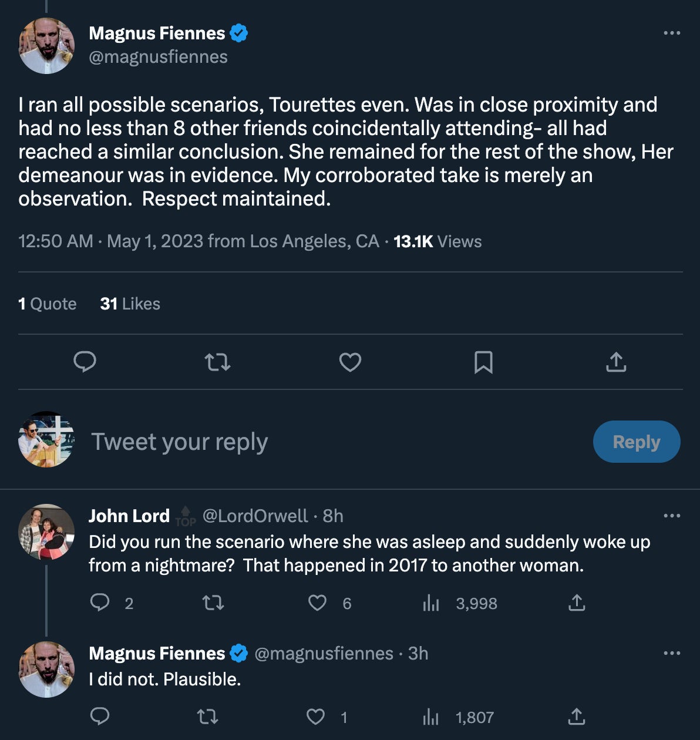View analytics for John Lord's reply
Viewport: 700px width, 740px height.
coord(432,603)
